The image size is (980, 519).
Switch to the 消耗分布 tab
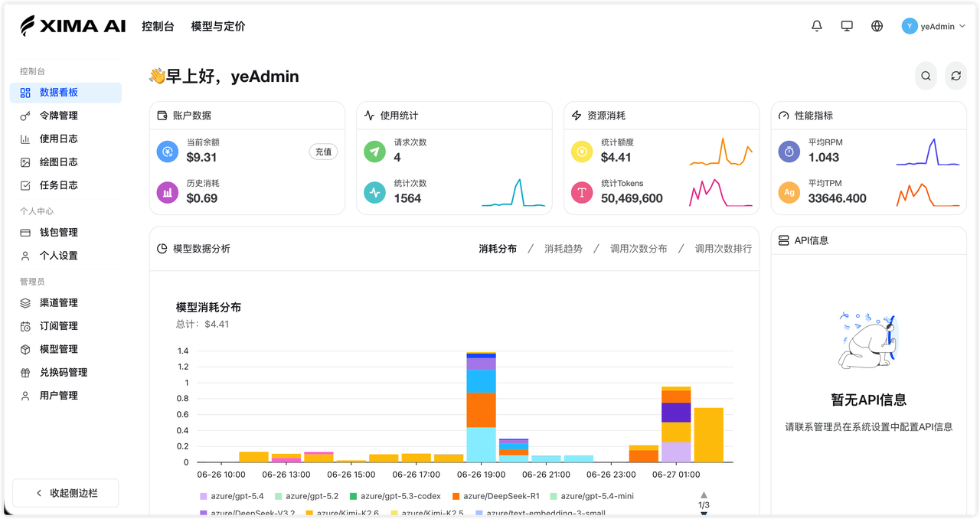tap(498, 249)
